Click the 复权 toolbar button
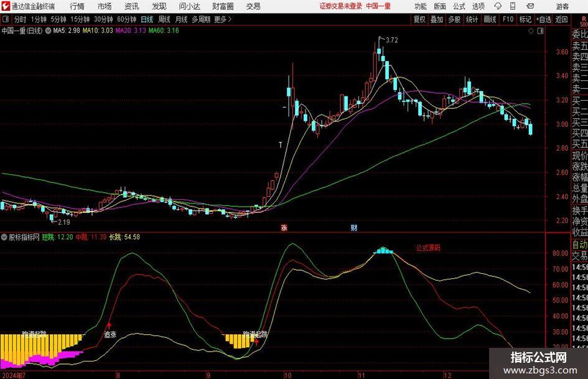This screenshot has height=379, width=588. tap(419, 19)
